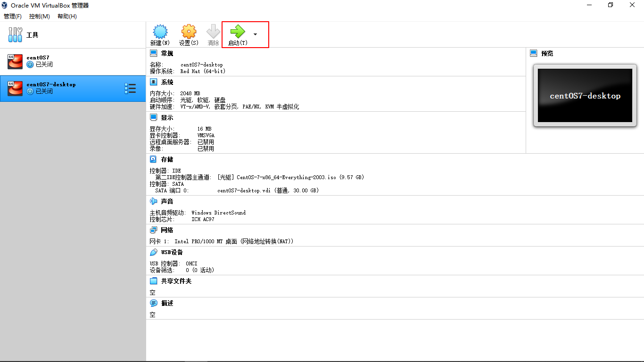The height and width of the screenshot is (362, 644).
Task: Click the Network (网络) section icon
Action: (154, 230)
